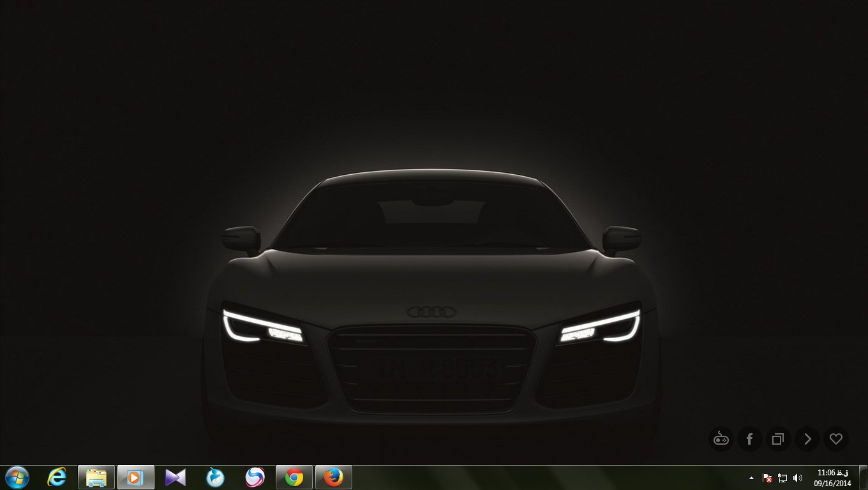Launch Visual Studio from taskbar

176,477
